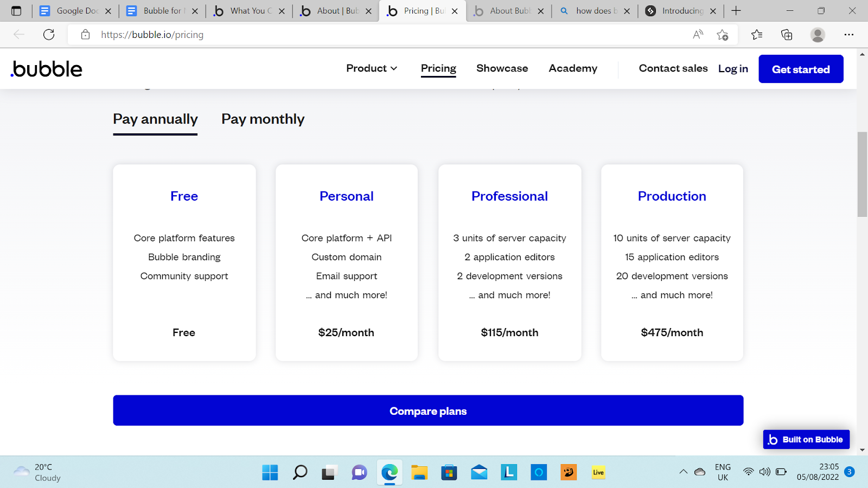Select the Personal plan heading
The image size is (868, 488).
(x=347, y=196)
